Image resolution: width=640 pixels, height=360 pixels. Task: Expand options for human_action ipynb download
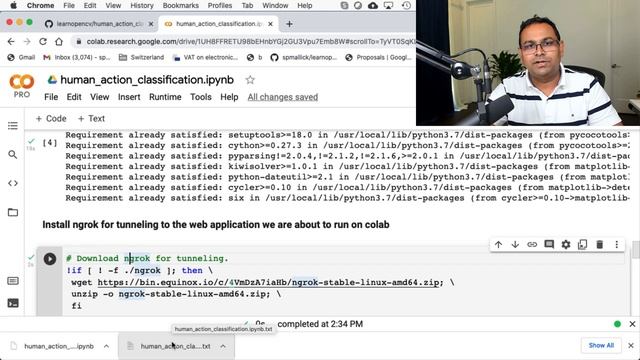coord(106,346)
